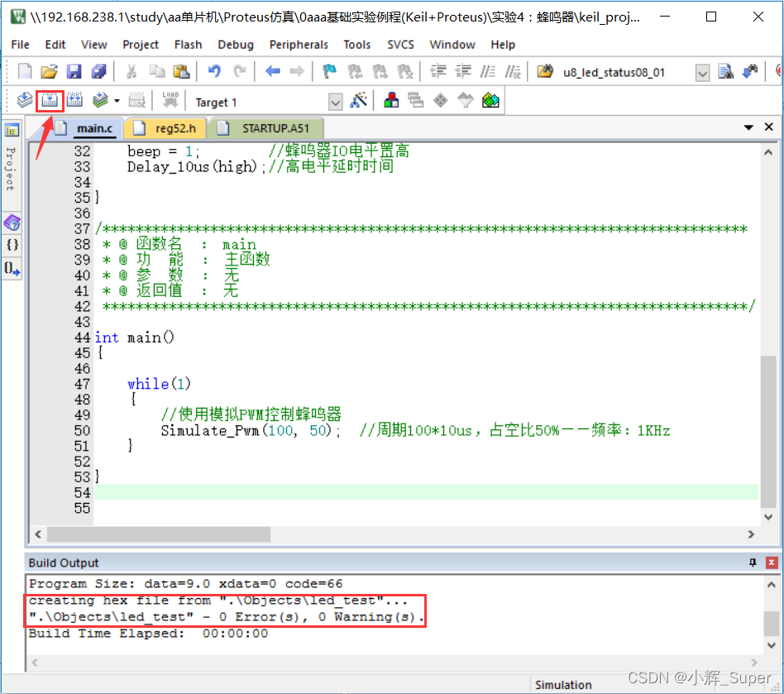784x694 pixels.
Task: Go to the previous bookmark
Action: [355, 71]
